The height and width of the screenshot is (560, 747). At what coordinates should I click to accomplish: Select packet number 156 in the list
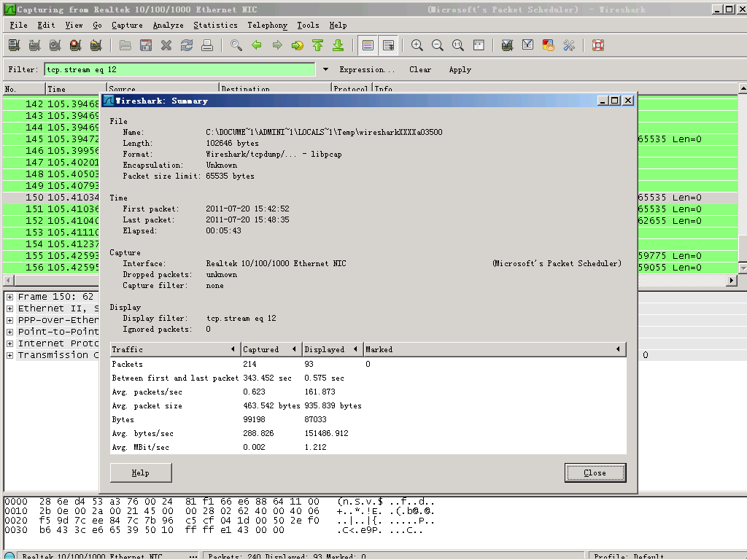[x=51, y=267]
